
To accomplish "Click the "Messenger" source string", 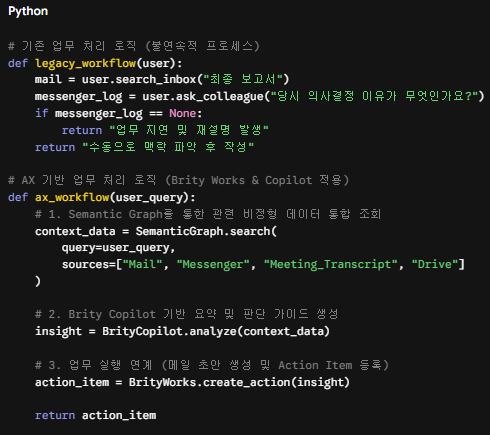I will pyautogui.click(x=213, y=265).
